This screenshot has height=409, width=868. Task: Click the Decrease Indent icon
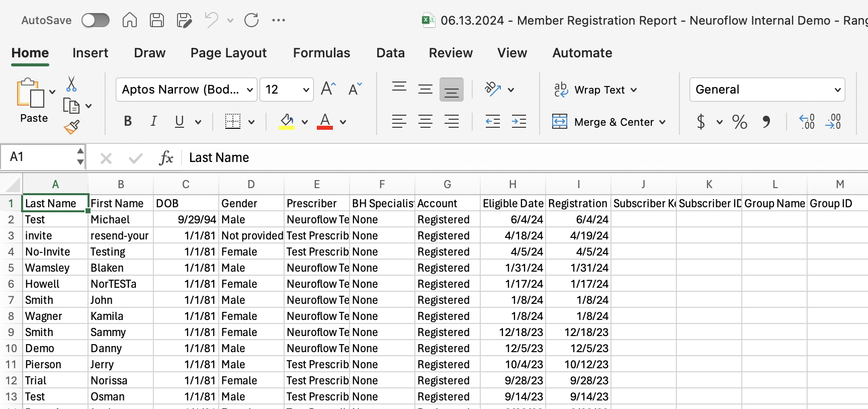[x=493, y=121]
